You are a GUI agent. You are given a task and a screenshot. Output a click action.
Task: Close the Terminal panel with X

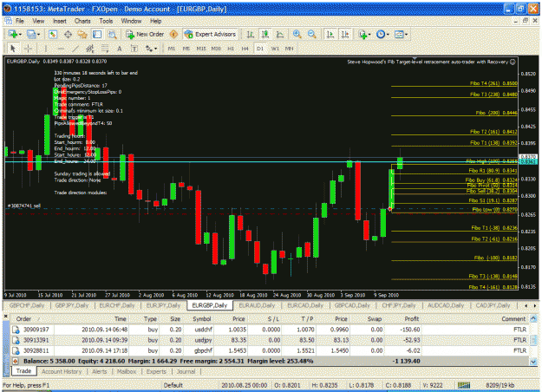tap(5, 316)
